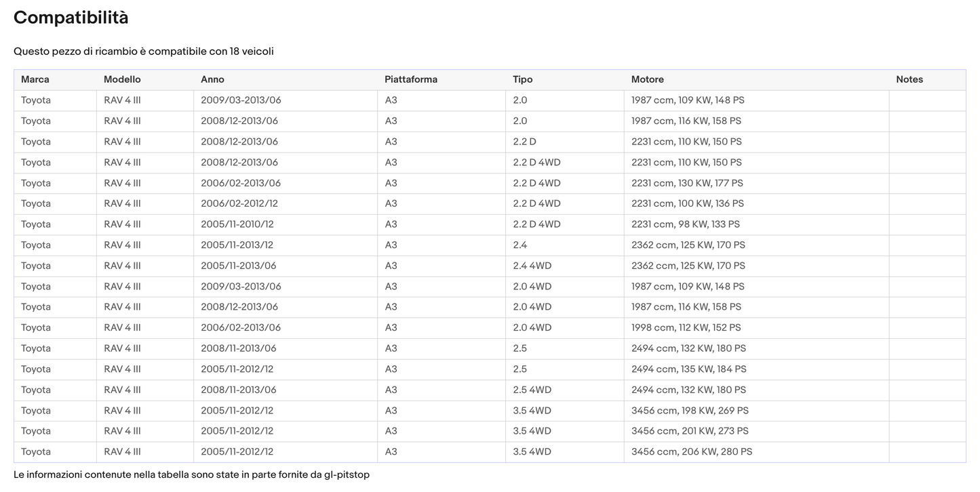Select the 2494 ccm, 135 KW, 184 PS cell
This screenshot has height=492, width=980.
(688, 369)
